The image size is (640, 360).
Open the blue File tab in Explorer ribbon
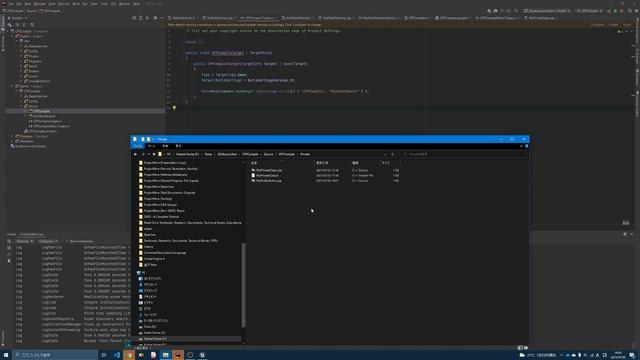pos(138,146)
